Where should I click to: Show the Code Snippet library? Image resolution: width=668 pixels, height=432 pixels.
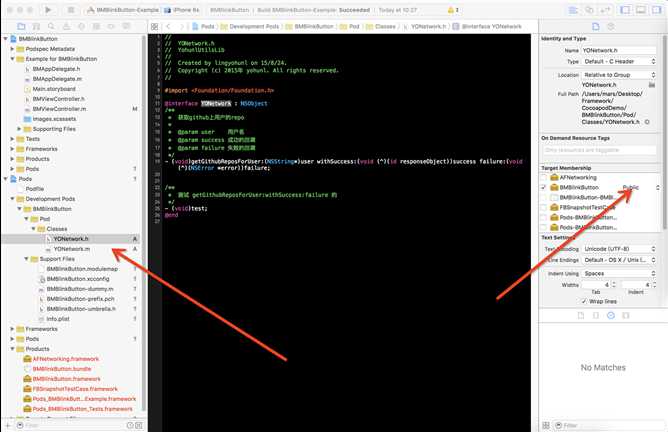(596, 316)
